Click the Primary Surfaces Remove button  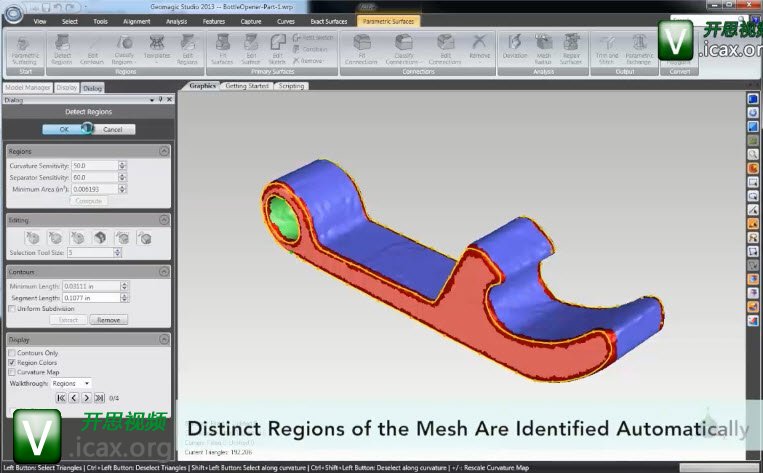pyautogui.click(x=308, y=61)
